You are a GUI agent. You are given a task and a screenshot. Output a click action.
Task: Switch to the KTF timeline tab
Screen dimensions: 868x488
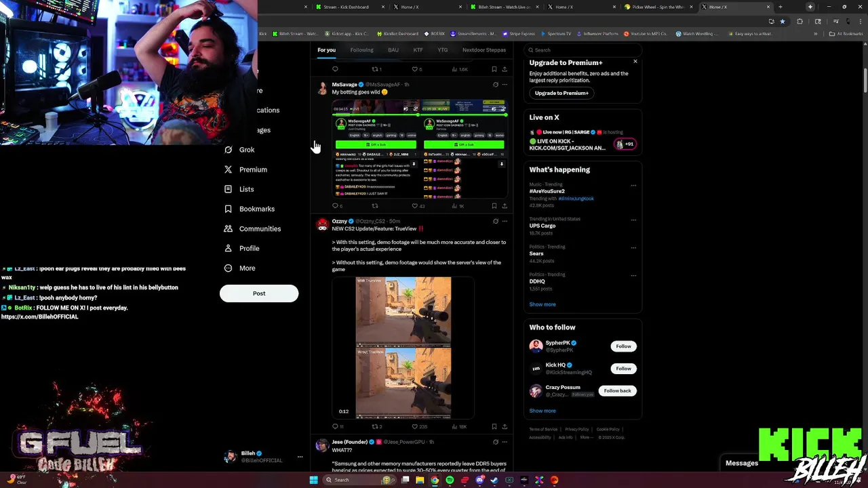[418, 50]
